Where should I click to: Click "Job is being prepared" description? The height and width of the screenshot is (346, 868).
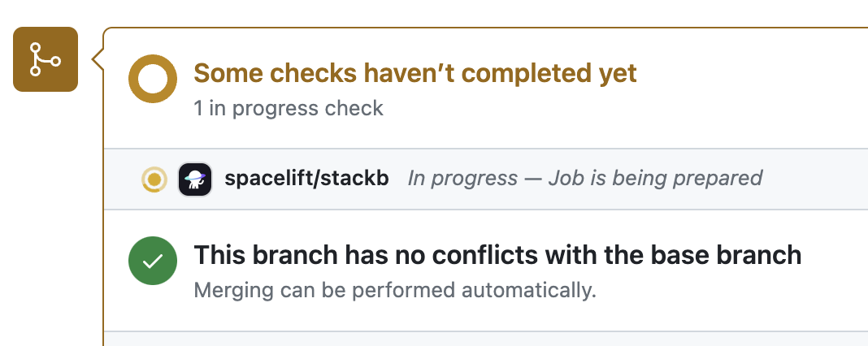(655, 178)
